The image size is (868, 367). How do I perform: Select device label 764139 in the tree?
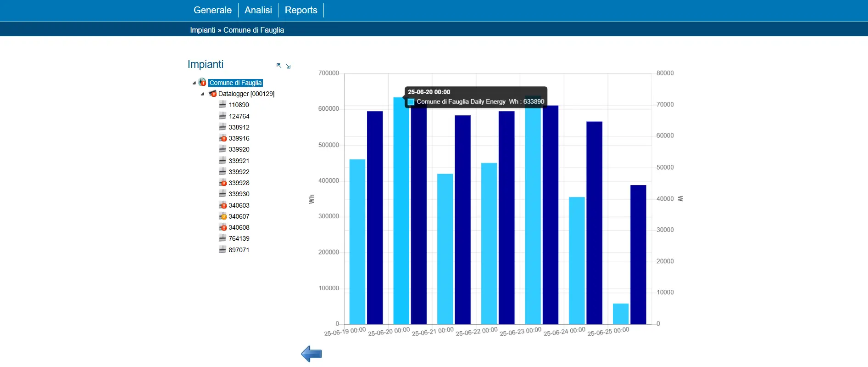239,238
